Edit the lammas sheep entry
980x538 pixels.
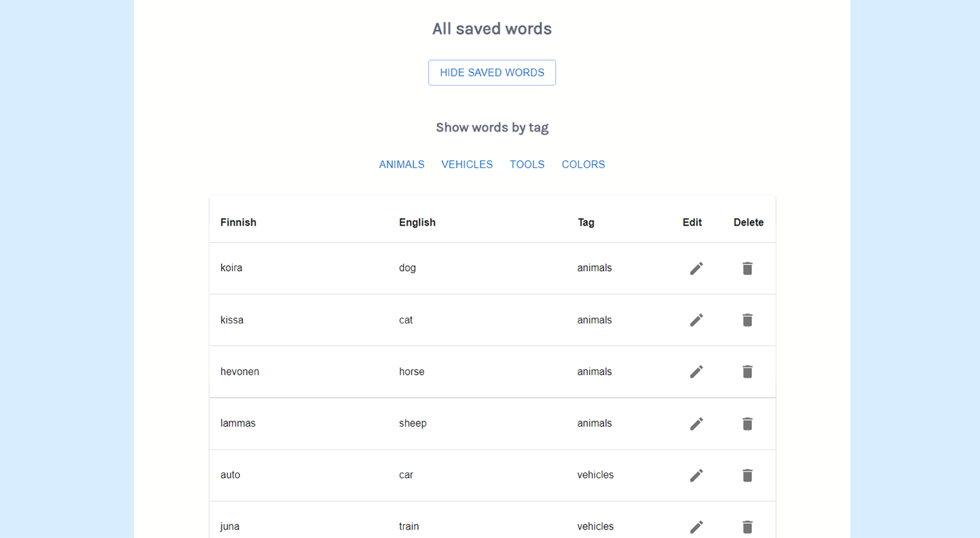pyautogui.click(x=696, y=423)
